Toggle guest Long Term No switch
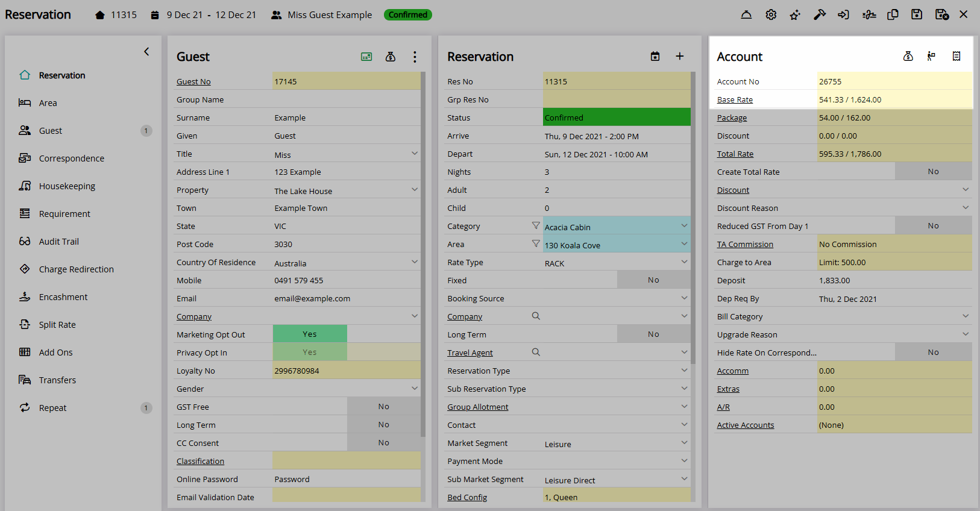This screenshot has height=511, width=980. pyautogui.click(x=384, y=424)
